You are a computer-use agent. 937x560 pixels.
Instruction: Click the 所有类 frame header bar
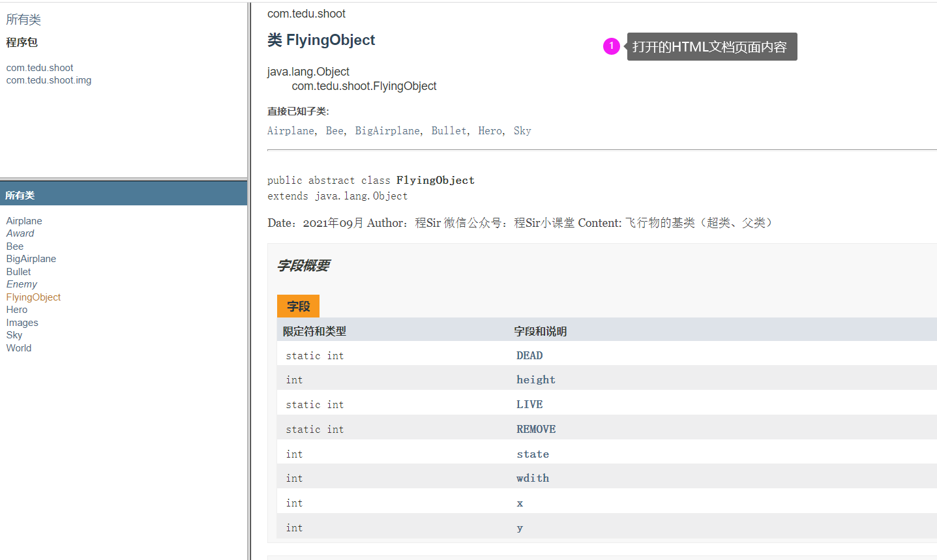tap(123, 195)
